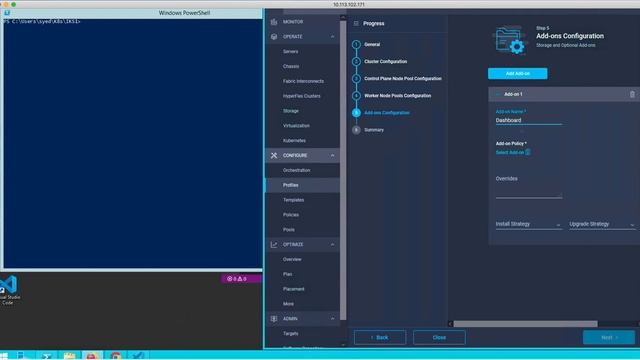Image resolution: width=640 pixels, height=360 pixels.
Task: Go to Summary step label
Action: click(374, 130)
